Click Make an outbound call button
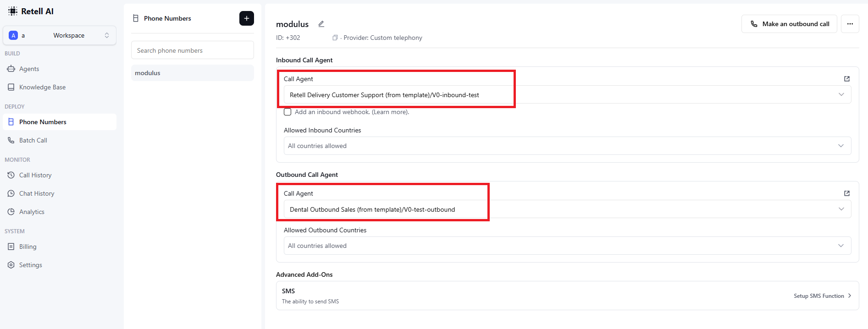 [x=789, y=24]
